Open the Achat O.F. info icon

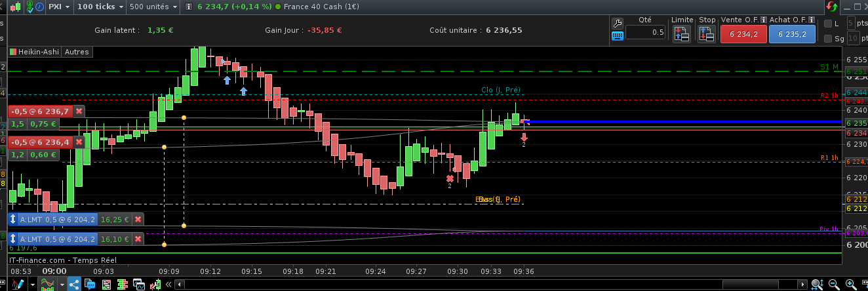click(812, 20)
